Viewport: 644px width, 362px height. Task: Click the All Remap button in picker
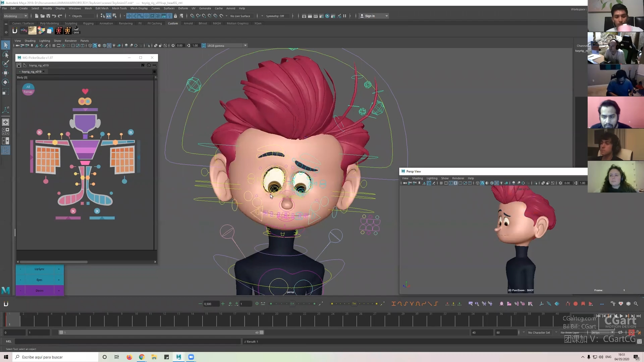coord(28,89)
